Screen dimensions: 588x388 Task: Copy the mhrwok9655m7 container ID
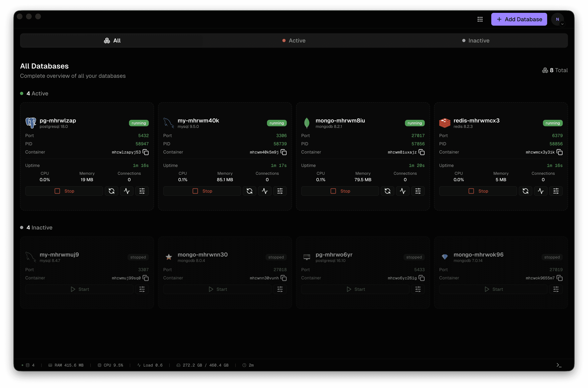pos(560,278)
